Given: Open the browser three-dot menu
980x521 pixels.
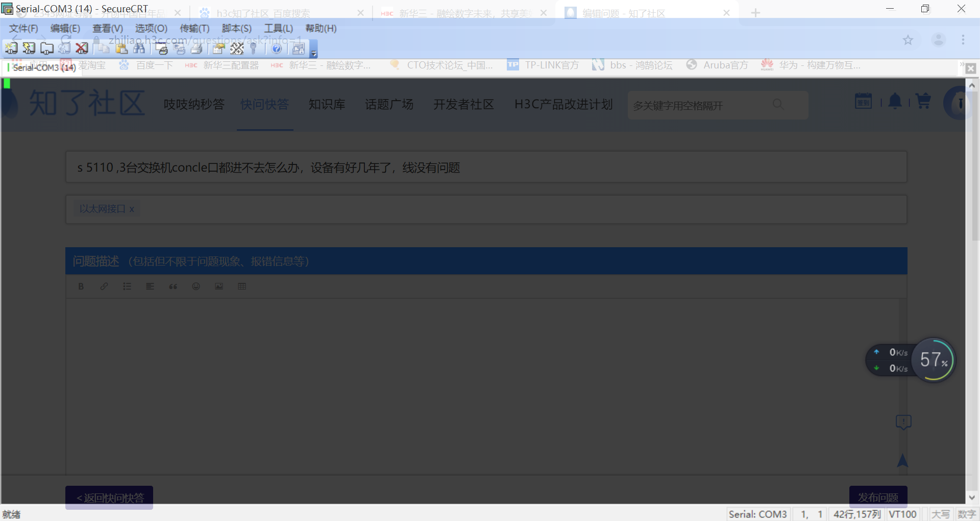Looking at the screenshot, I should pos(963,40).
